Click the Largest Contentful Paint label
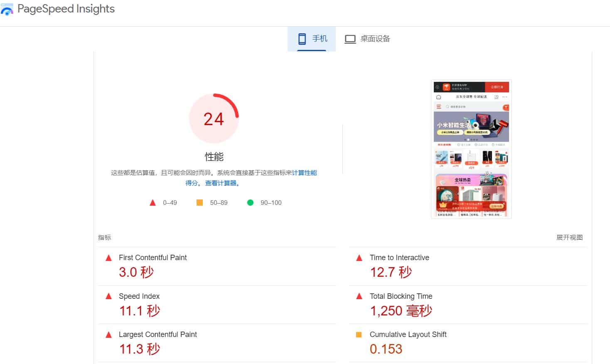610x364 pixels. [x=158, y=334]
